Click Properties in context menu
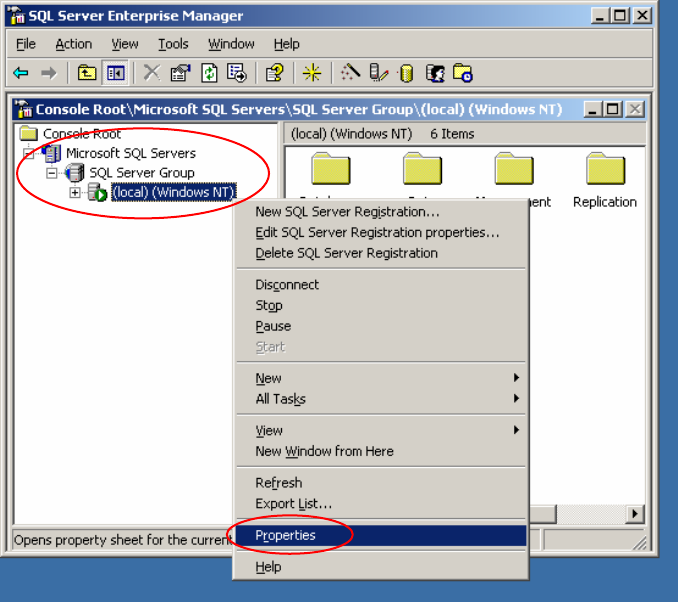Image resolution: width=678 pixels, height=602 pixels. click(381, 535)
